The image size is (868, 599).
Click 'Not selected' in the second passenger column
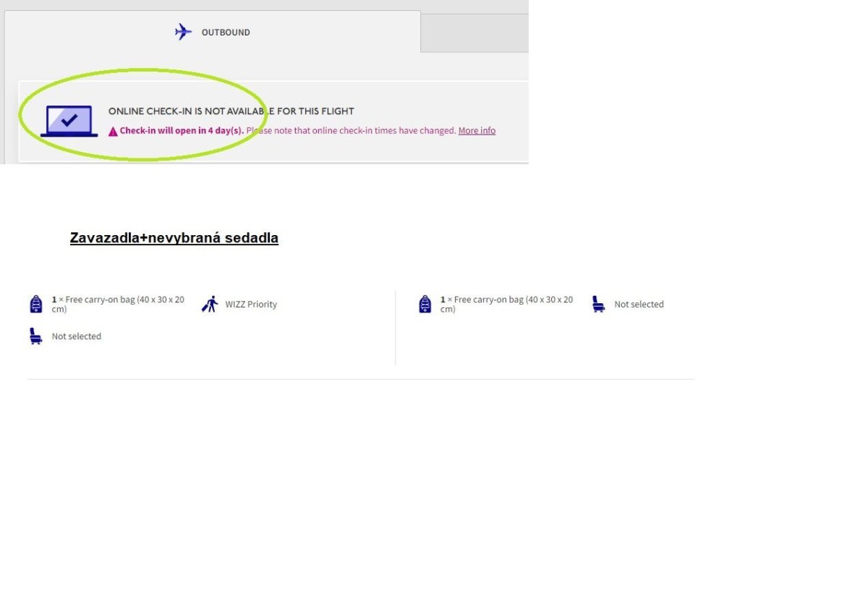click(x=639, y=305)
